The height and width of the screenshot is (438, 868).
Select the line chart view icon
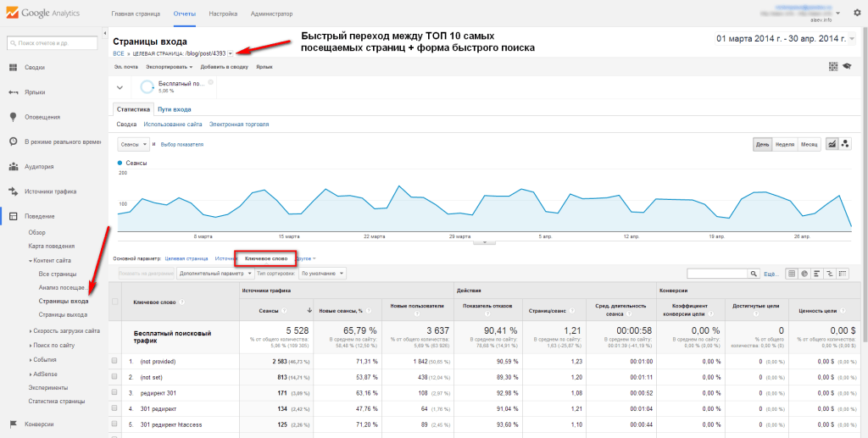click(x=832, y=145)
